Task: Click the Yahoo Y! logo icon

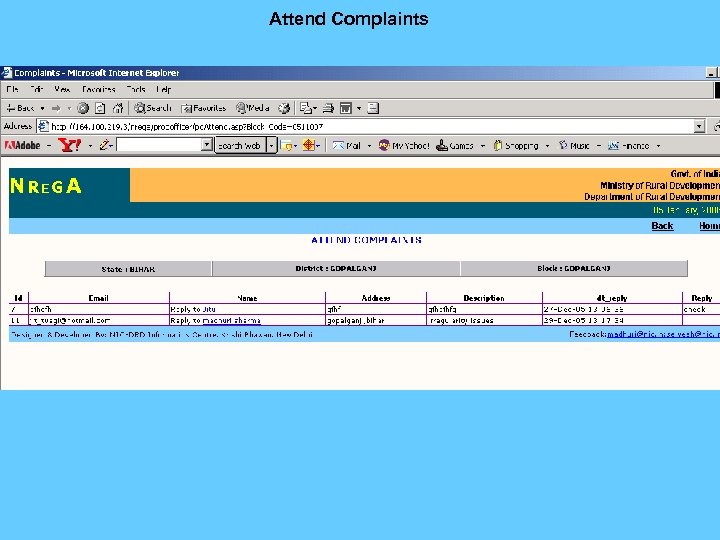Action: point(69,146)
